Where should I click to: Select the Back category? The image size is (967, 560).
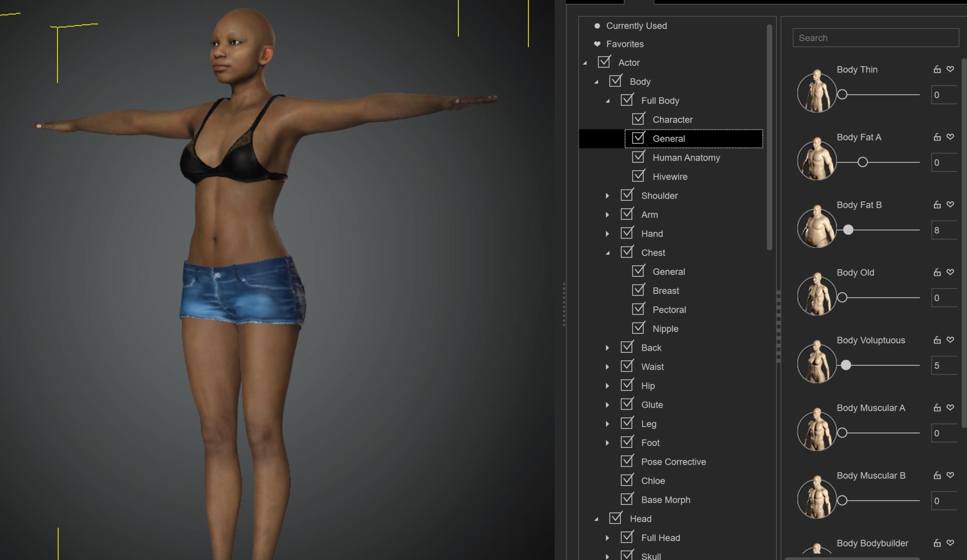(x=651, y=347)
